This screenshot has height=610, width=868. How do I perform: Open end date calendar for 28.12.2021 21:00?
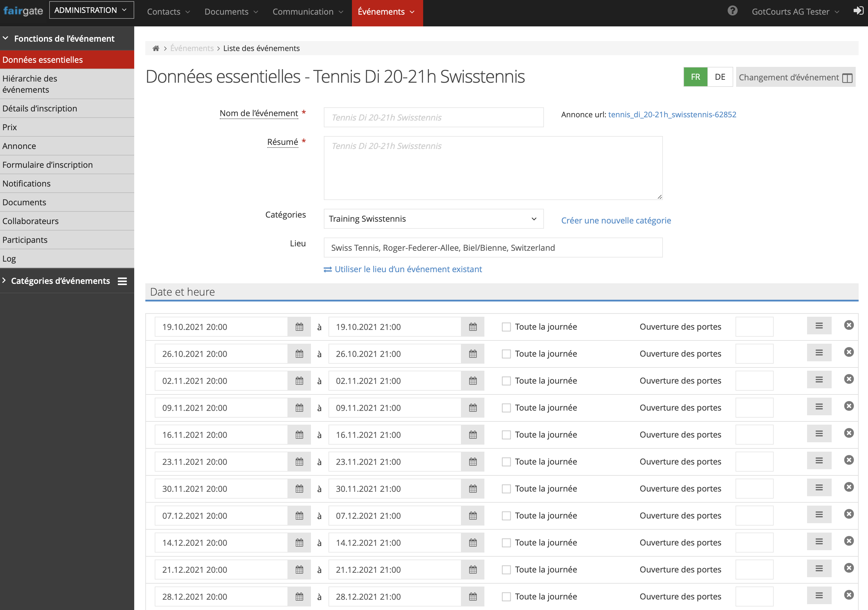point(473,597)
